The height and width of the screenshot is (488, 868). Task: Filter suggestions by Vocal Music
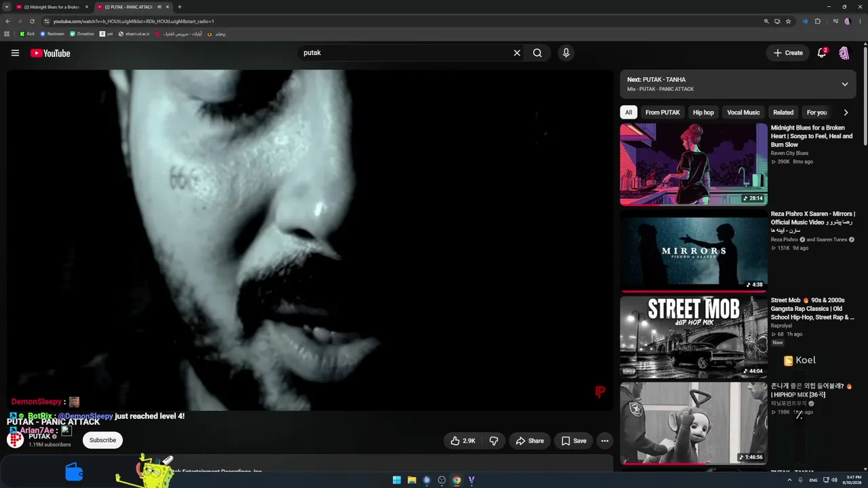point(743,113)
